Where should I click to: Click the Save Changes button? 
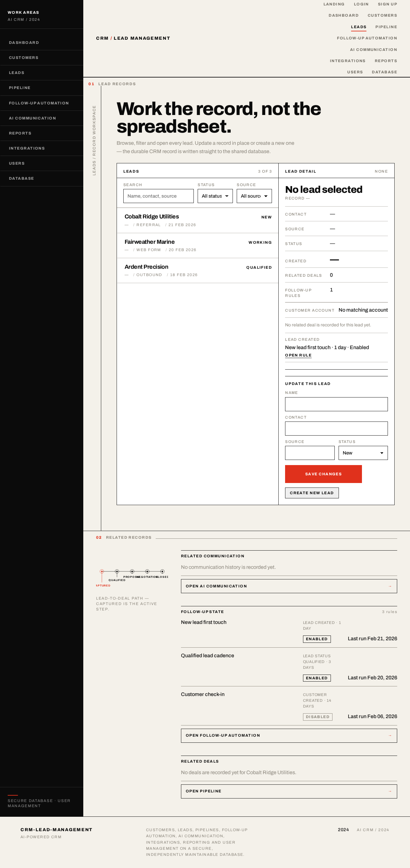click(323, 474)
